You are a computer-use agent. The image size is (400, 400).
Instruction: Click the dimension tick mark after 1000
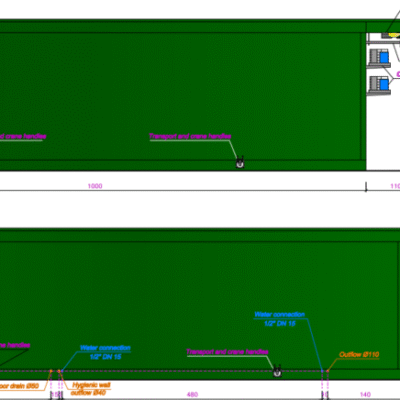coord(366,187)
